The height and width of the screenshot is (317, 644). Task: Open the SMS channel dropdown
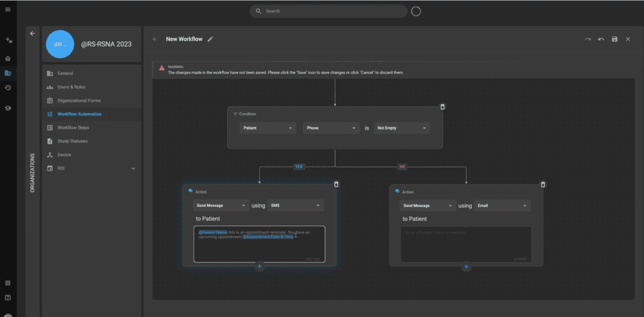296,205
